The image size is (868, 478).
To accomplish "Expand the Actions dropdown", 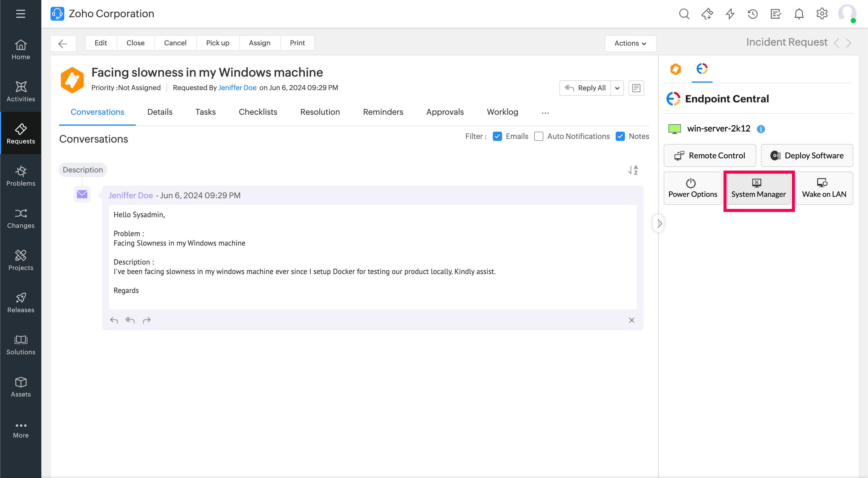I will [630, 43].
